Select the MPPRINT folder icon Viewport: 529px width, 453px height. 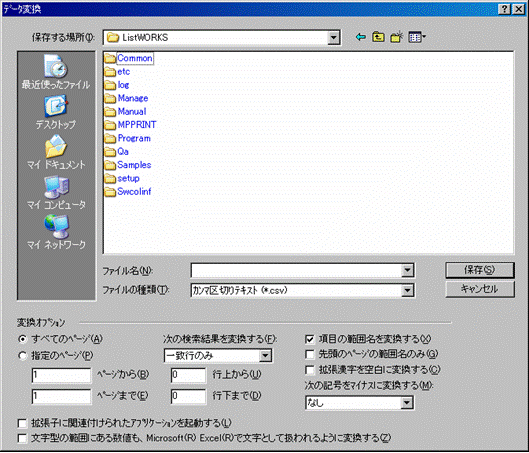point(110,125)
